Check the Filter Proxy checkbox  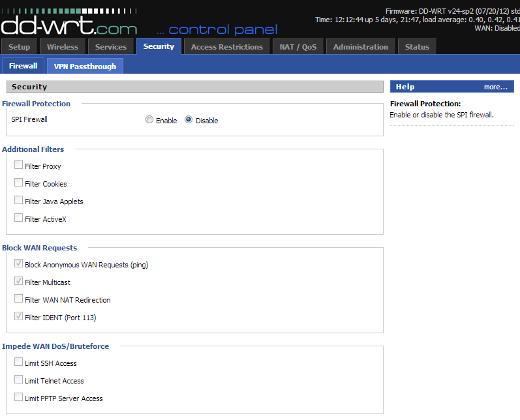(x=18, y=166)
